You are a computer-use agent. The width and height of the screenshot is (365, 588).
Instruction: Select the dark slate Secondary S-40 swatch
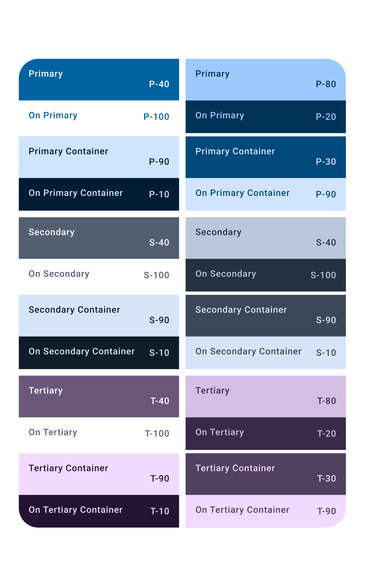pos(99,238)
